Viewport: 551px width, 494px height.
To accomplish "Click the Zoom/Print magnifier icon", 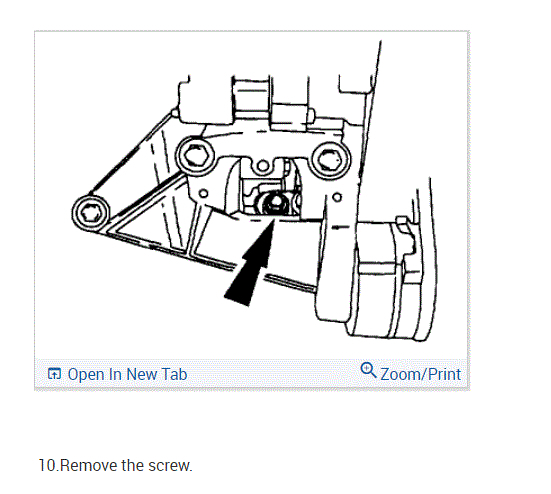I will pyautogui.click(x=368, y=370).
